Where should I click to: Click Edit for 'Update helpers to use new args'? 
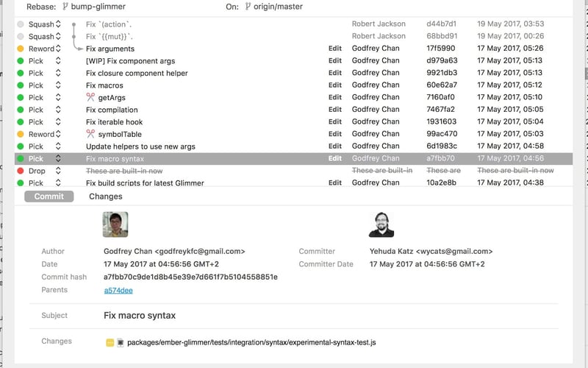coord(335,146)
